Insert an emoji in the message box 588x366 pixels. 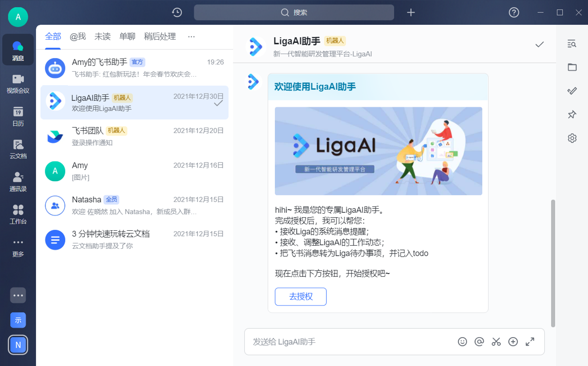(x=463, y=342)
